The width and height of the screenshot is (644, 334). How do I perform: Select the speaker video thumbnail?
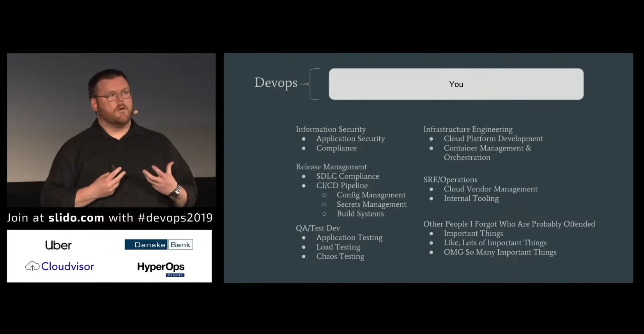click(111, 130)
